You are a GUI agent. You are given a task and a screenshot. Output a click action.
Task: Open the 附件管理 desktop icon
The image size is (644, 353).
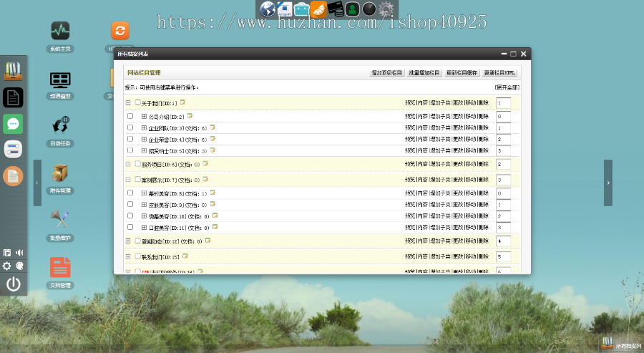click(60, 173)
